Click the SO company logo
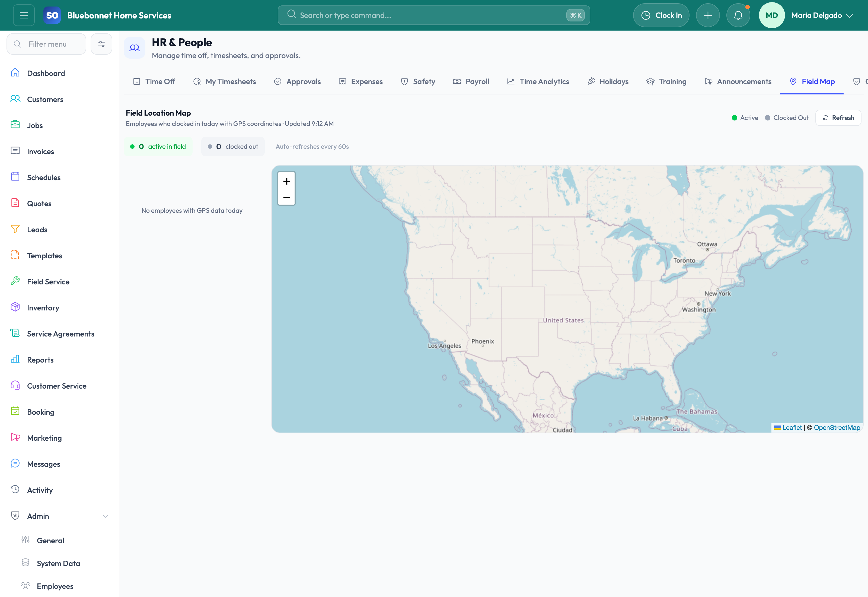This screenshot has height=597, width=868. (52, 15)
